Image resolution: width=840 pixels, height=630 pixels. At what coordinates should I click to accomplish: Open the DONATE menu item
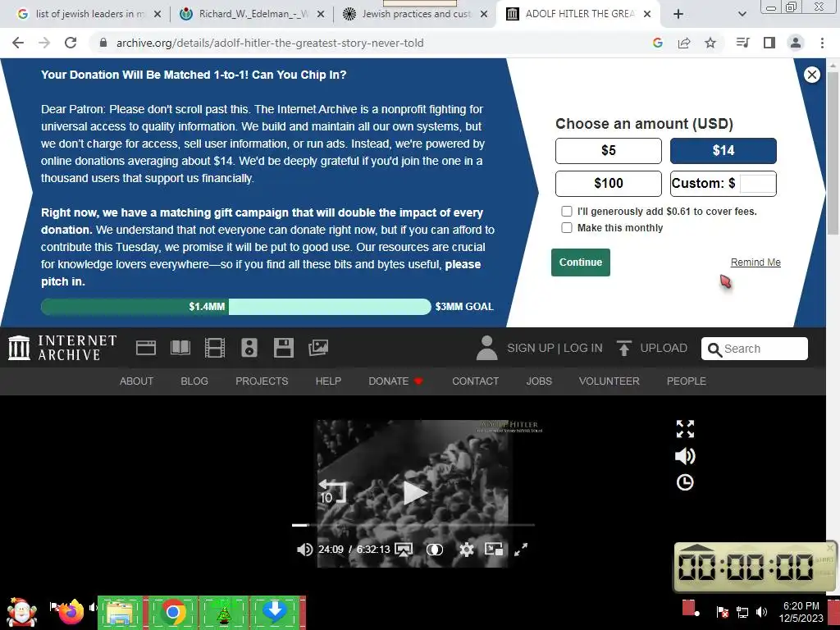tap(396, 381)
